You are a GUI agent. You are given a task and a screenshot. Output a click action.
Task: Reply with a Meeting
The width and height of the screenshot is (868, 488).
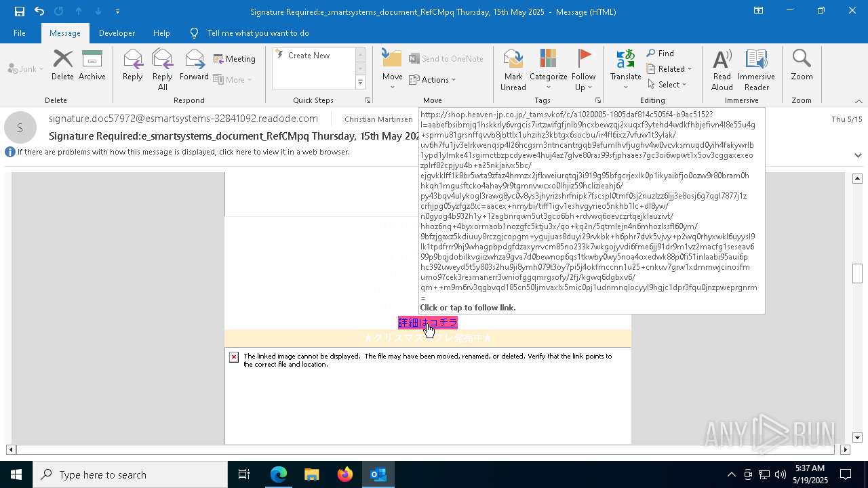click(x=235, y=59)
